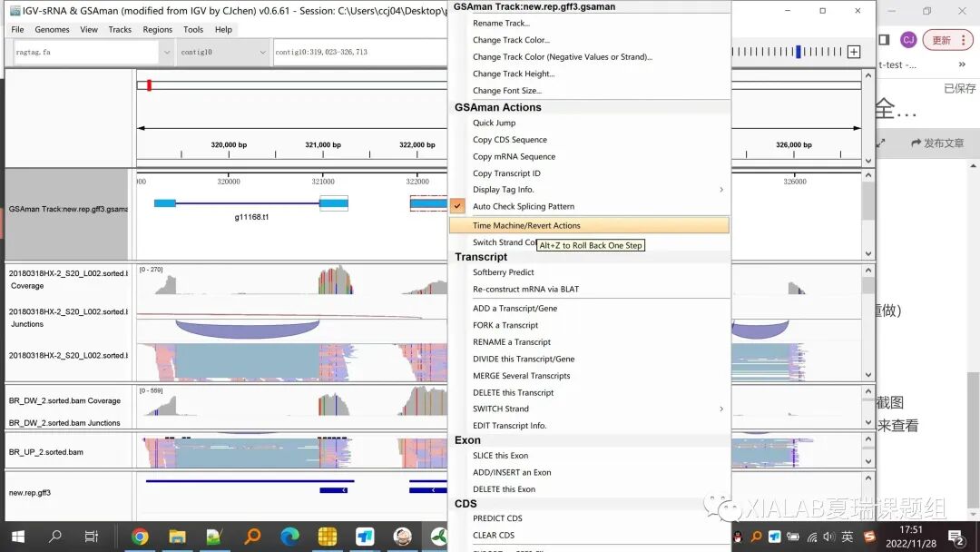Open the File menu
Image resolution: width=980 pixels, height=552 pixels.
17,29
